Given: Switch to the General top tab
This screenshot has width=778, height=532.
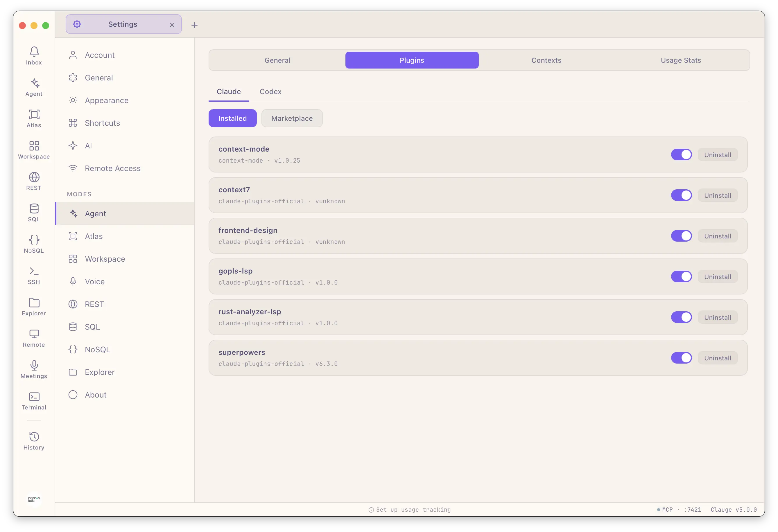Looking at the screenshot, I should [x=277, y=60].
